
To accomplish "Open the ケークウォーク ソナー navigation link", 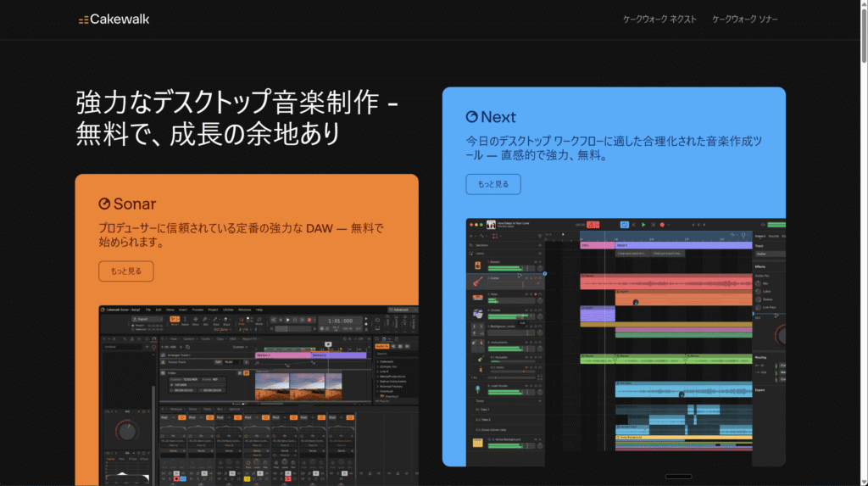I will 745,19.
